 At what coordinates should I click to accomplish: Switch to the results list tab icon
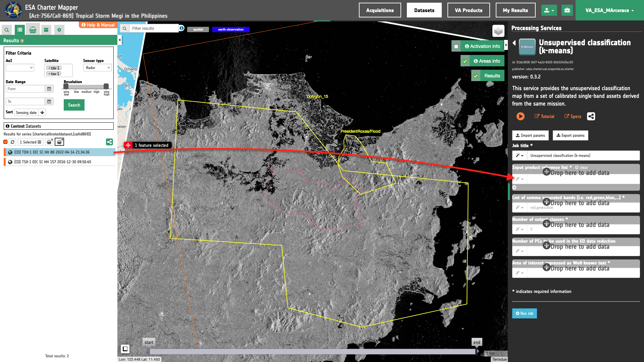20,30
